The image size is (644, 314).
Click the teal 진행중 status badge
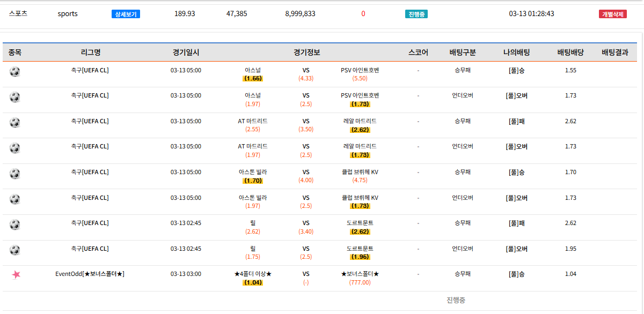416,14
